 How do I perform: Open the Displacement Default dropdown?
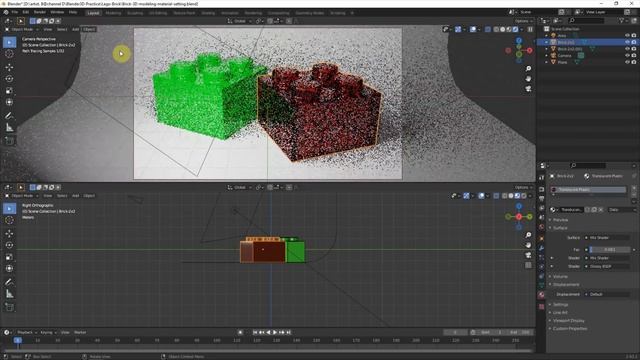click(607, 294)
